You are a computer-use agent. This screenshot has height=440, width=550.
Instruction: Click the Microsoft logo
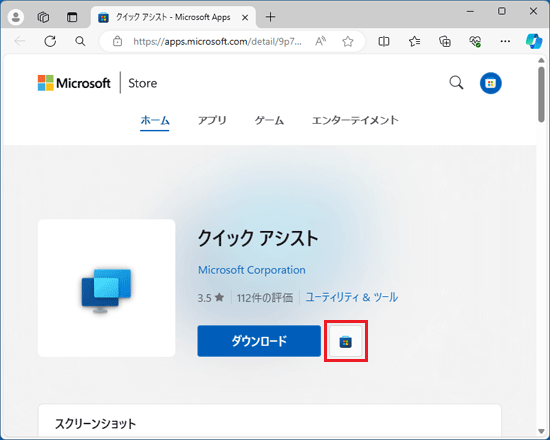coord(74,83)
